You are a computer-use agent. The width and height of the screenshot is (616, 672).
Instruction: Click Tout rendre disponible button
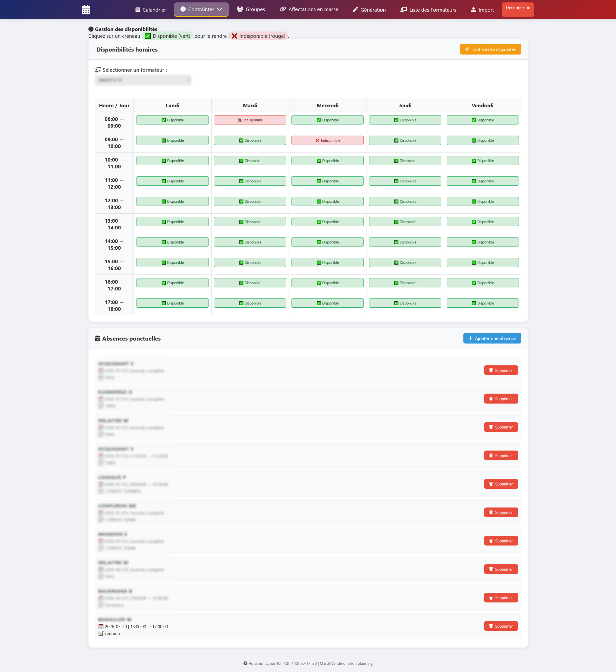(x=490, y=49)
